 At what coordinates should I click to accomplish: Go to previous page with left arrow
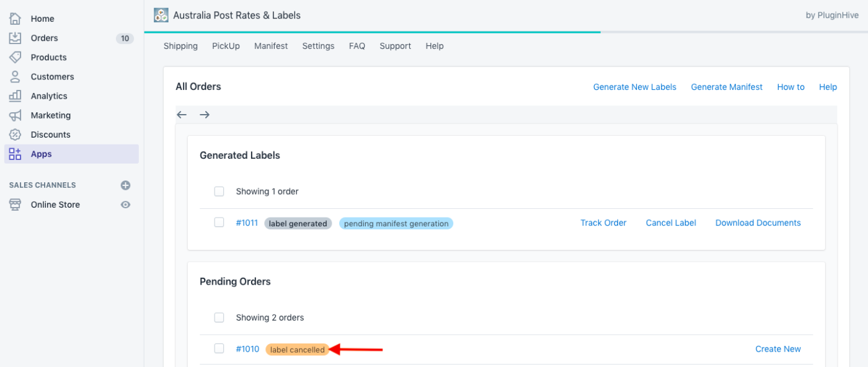point(182,115)
